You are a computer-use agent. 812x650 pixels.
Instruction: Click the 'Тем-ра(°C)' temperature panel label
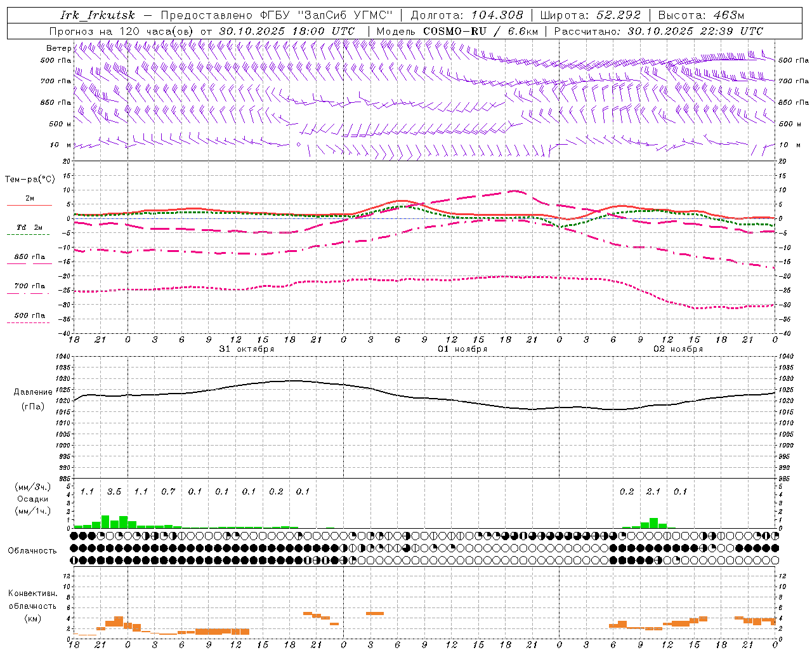pos(30,180)
